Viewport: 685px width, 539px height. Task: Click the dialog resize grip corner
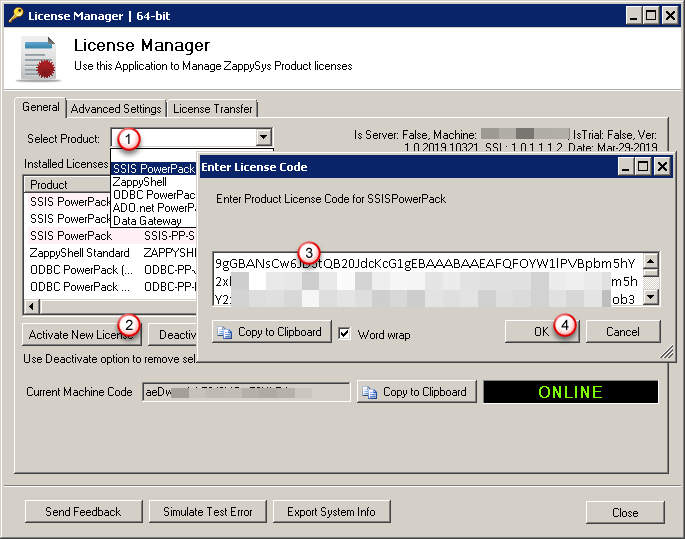667,352
